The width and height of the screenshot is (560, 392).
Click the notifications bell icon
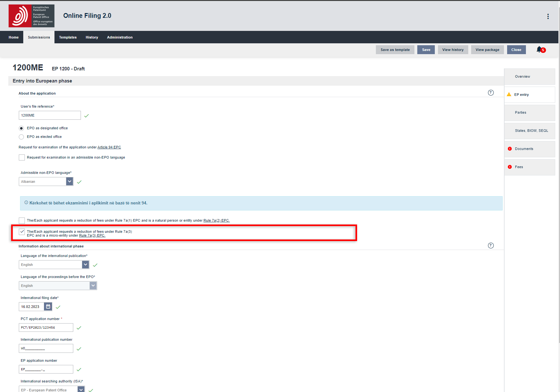(539, 49)
